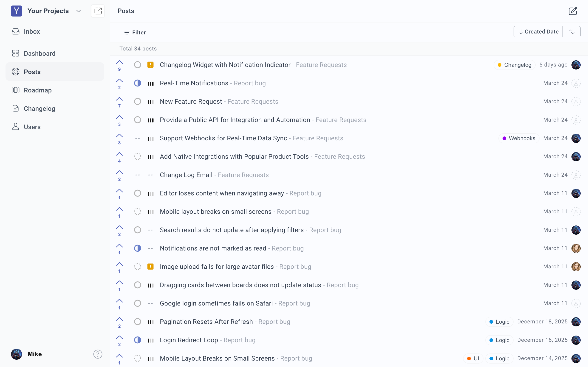Toggle status circle of Provide a Public API post
The width and height of the screenshot is (588, 367).
[x=138, y=120]
